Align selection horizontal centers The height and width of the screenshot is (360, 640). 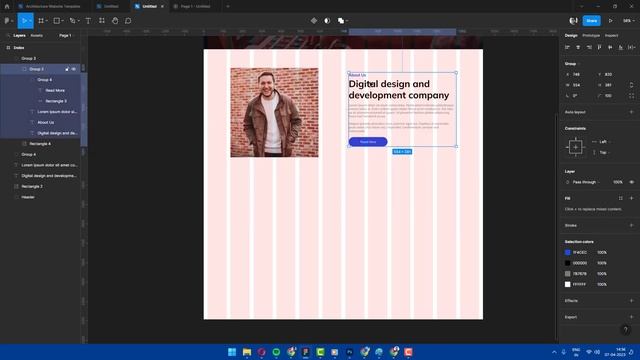click(578, 47)
